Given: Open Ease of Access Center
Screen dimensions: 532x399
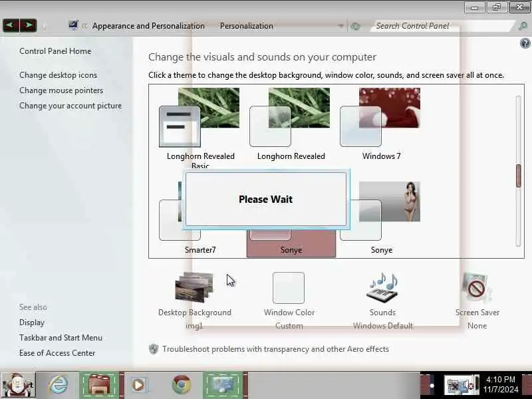Looking at the screenshot, I should point(57,353).
